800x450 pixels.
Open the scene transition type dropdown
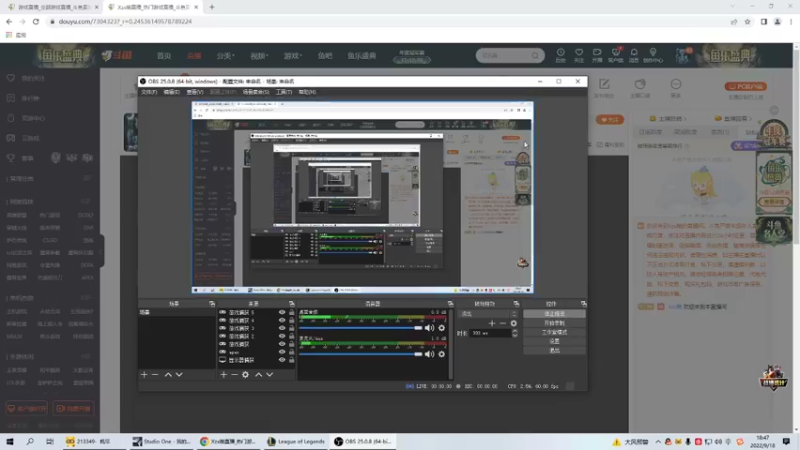click(x=488, y=314)
